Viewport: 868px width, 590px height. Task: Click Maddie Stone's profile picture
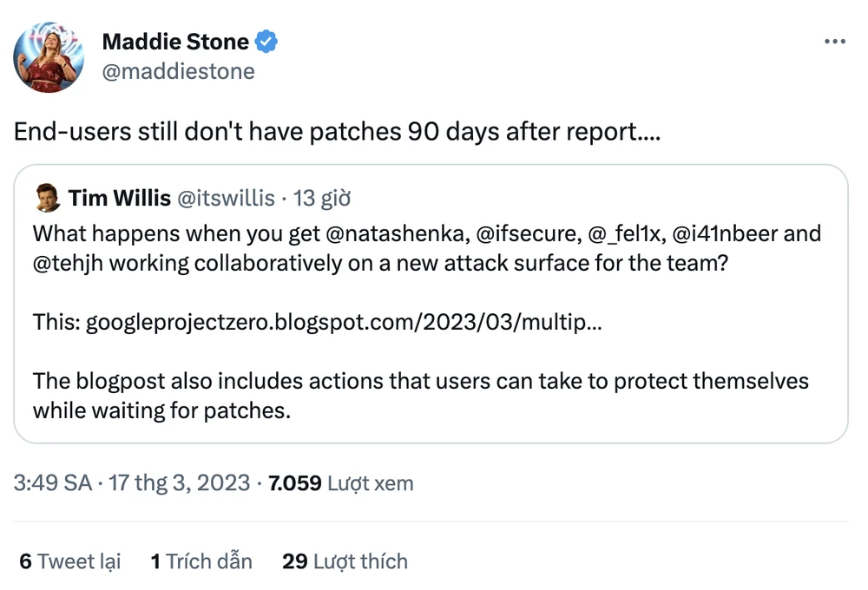point(49,57)
